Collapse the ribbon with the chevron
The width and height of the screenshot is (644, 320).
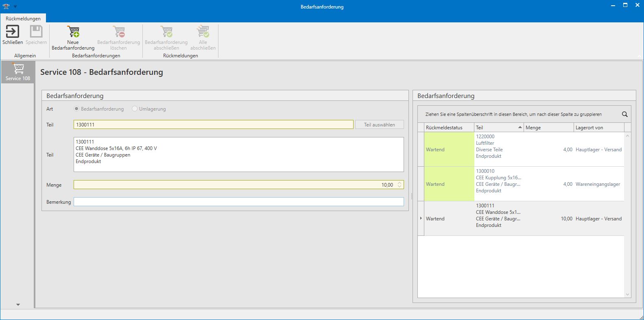point(640,57)
